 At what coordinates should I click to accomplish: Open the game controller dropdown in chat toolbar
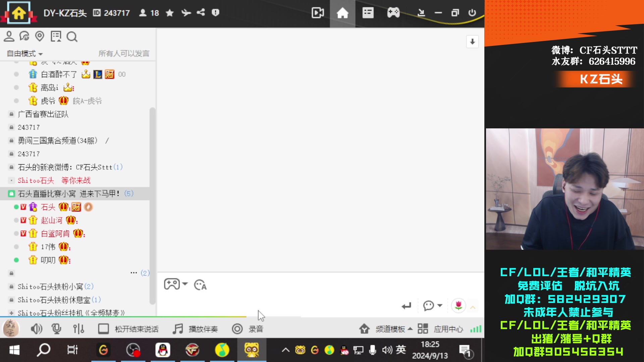click(175, 285)
